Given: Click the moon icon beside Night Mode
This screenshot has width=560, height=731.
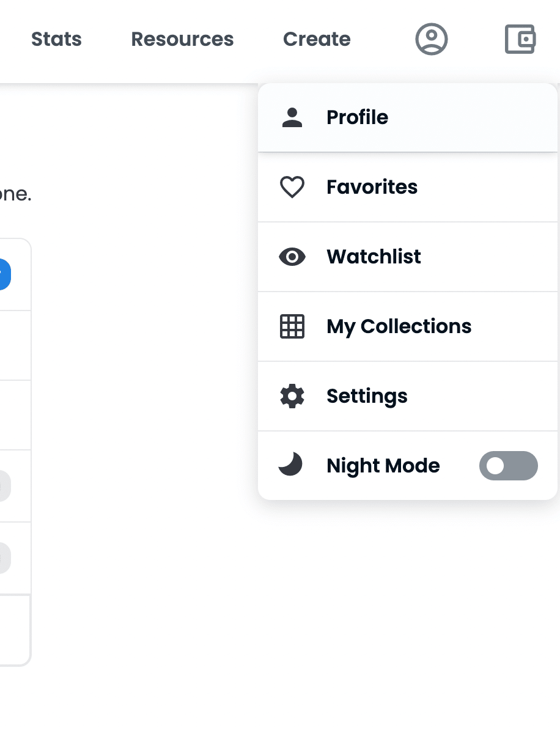Looking at the screenshot, I should 292,465.
